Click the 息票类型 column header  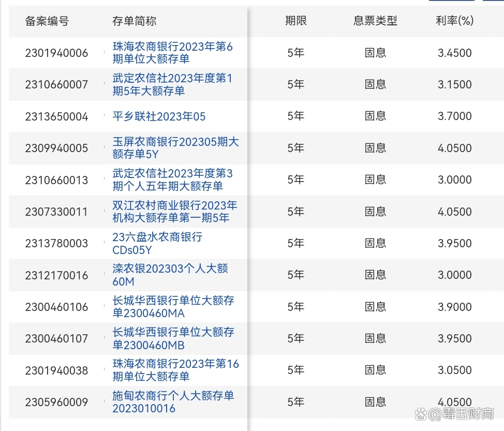point(375,22)
